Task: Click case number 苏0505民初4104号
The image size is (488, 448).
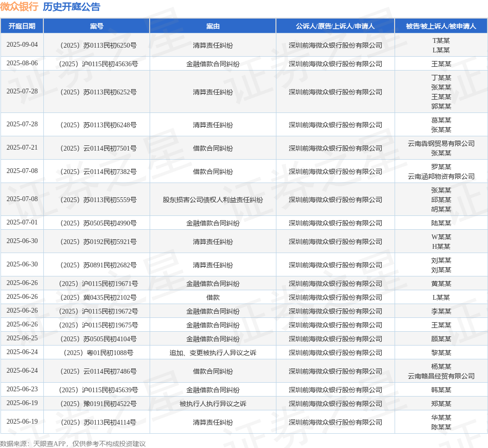Action: click(98, 339)
